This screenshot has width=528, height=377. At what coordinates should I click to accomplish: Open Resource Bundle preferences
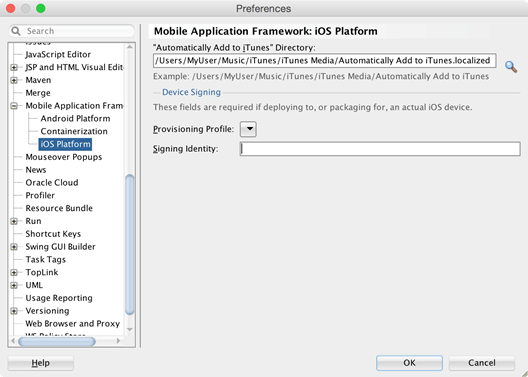(x=59, y=208)
